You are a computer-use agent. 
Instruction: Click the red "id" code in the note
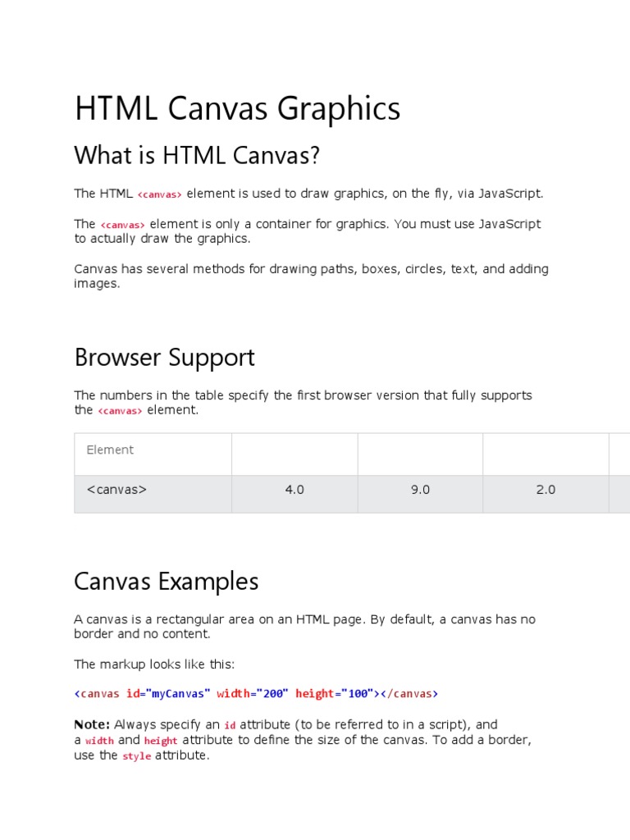[x=230, y=726]
